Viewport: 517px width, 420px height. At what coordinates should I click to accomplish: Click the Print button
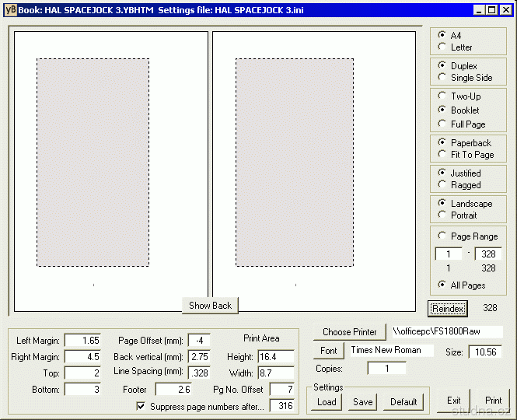(493, 401)
